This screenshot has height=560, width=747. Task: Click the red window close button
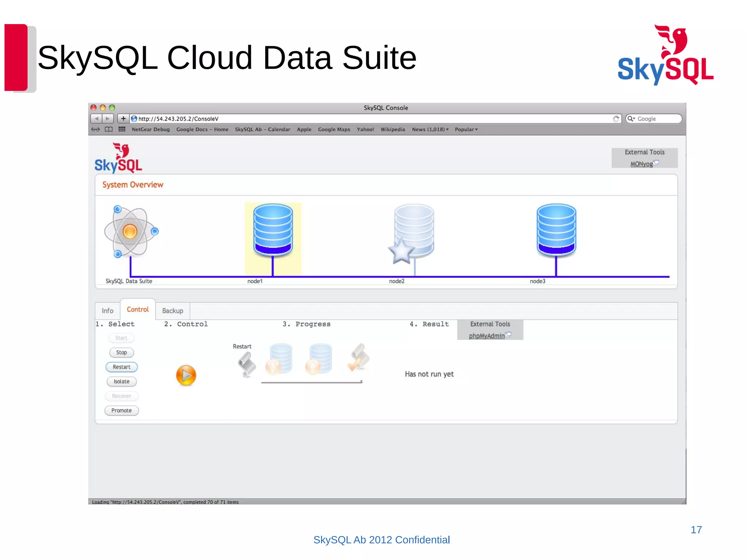click(93, 108)
